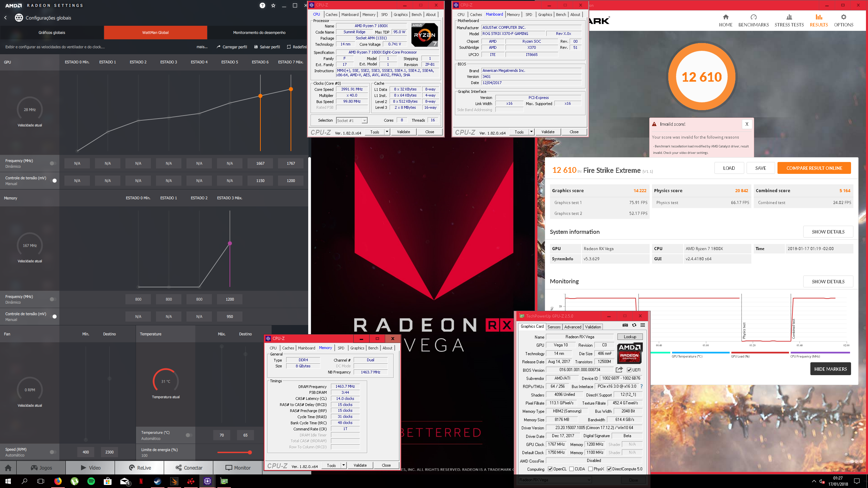Viewport: 868px width, 488px height.
Task: Open the Windows Start menu
Action: [8, 481]
